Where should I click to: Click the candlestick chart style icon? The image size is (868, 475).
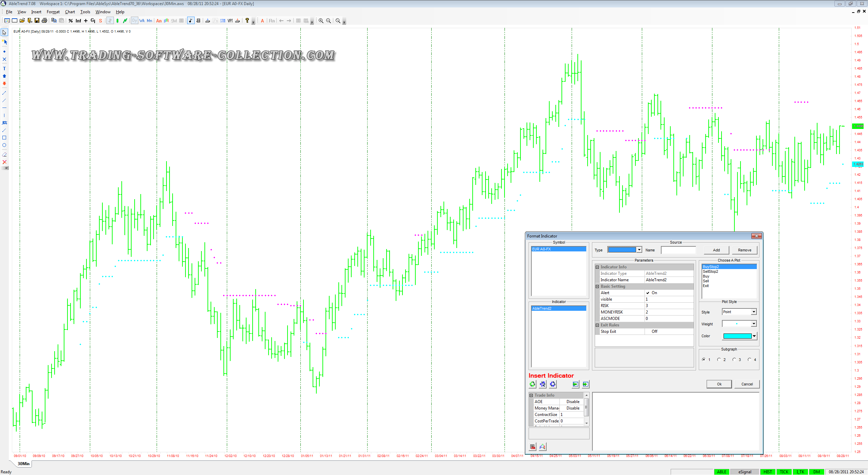point(117,21)
